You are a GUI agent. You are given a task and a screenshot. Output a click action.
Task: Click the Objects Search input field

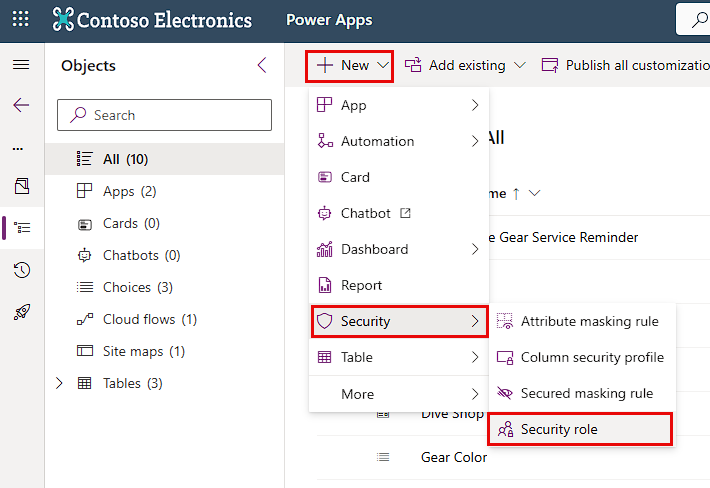(165, 115)
